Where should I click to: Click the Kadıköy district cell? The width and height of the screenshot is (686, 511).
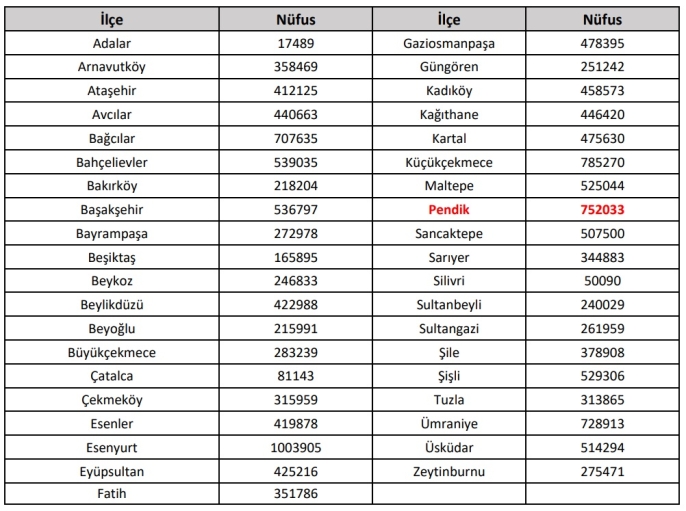coord(449,91)
